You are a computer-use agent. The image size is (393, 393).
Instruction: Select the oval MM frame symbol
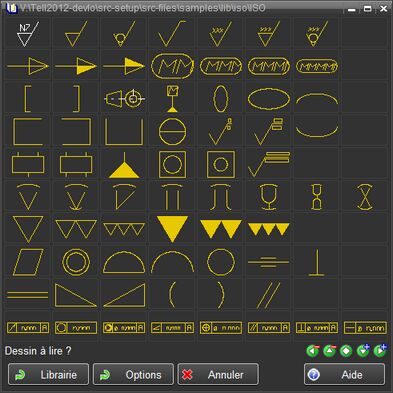(x=172, y=66)
